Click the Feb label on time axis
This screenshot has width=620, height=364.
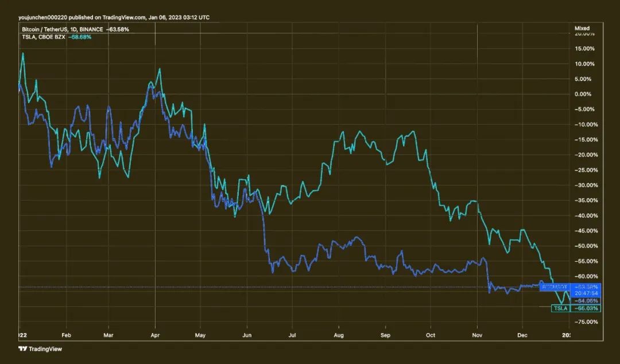66,335
